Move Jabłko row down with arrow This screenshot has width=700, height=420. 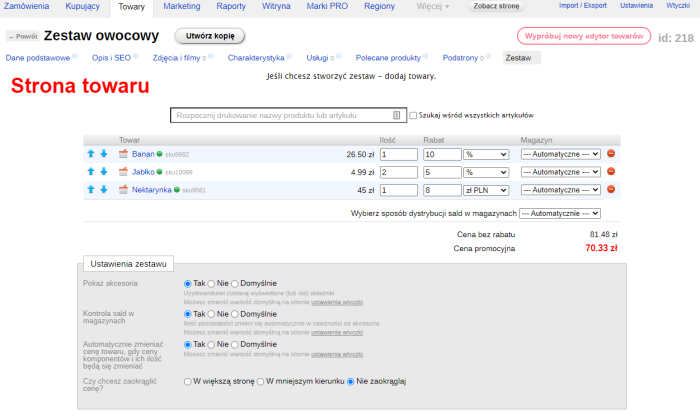(103, 172)
